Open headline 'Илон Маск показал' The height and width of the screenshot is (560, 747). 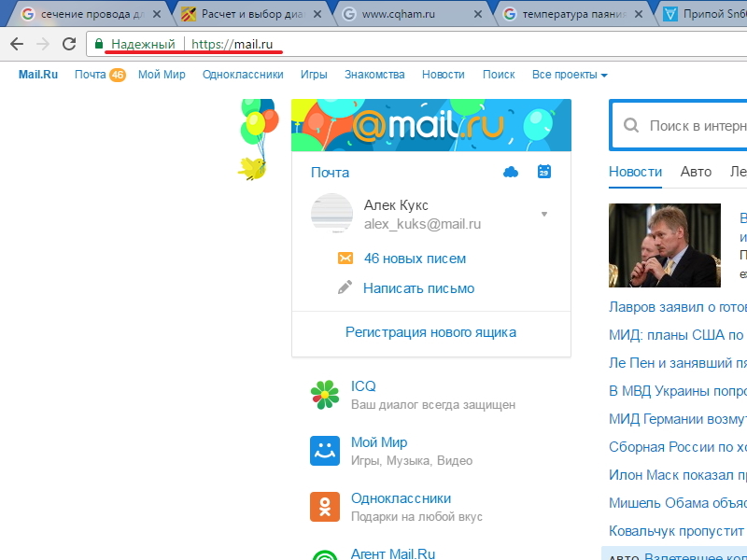[x=678, y=475]
